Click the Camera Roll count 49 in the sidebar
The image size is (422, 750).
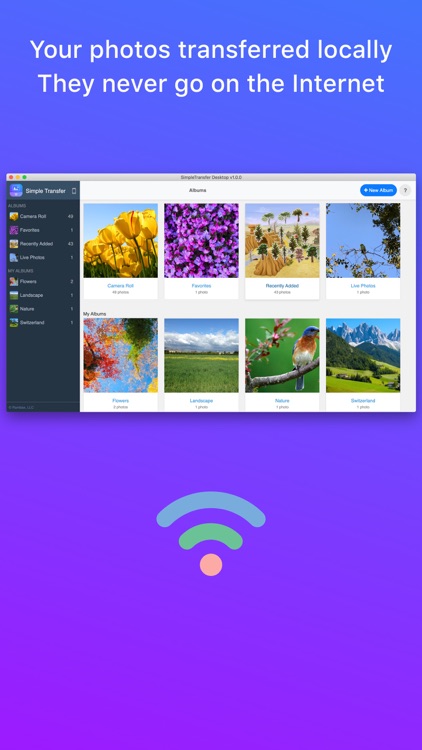70,216
